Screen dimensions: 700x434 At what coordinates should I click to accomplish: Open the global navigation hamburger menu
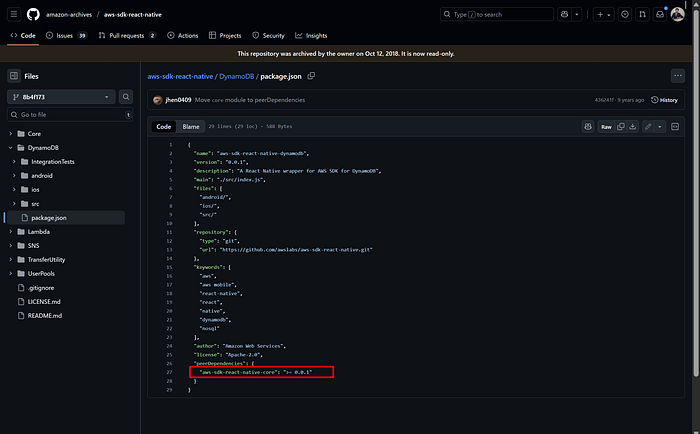[14, 14]
